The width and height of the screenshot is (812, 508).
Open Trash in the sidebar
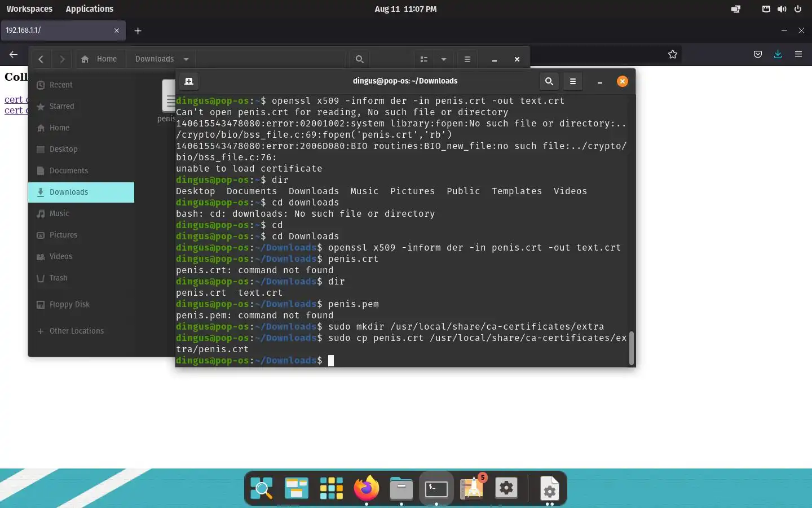[x=81, y=278]
